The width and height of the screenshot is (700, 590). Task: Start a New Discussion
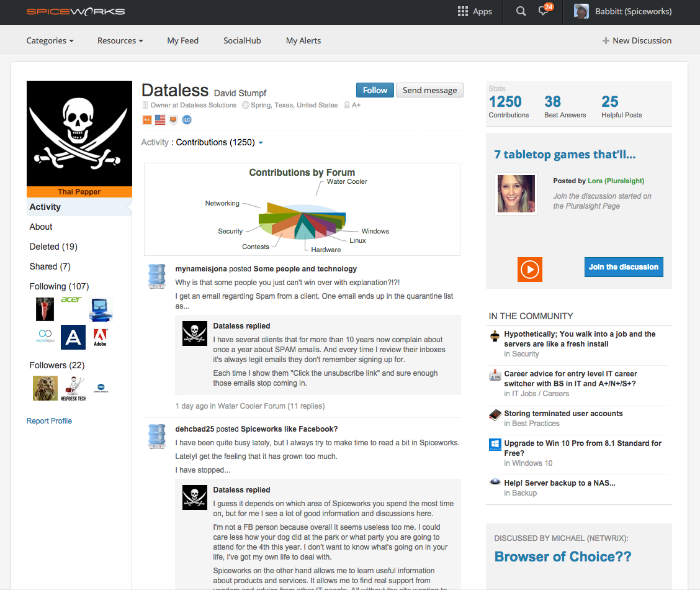(x=637, y=40)
